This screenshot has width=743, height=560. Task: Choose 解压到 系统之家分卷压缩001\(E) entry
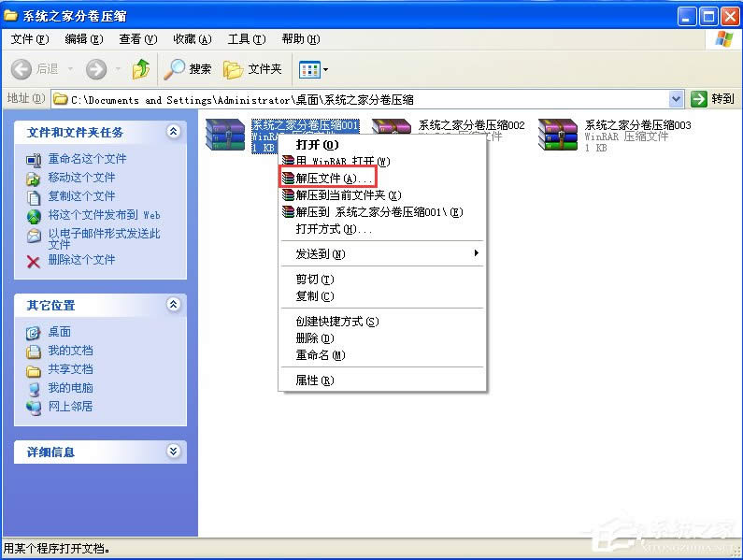tap(382, 212)
